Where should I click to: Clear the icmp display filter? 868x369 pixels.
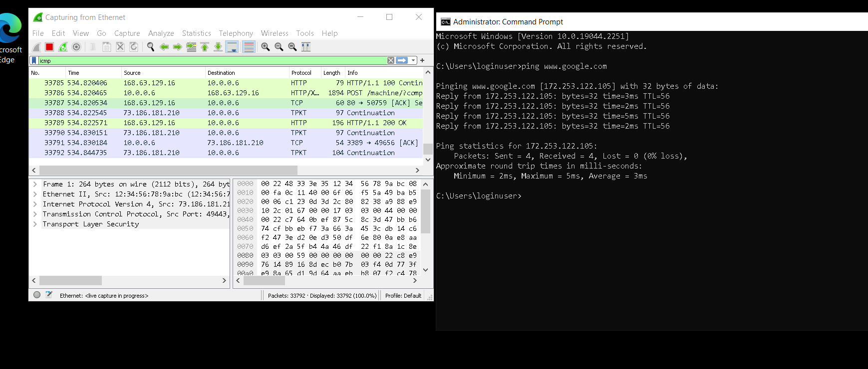click(391, 60)
